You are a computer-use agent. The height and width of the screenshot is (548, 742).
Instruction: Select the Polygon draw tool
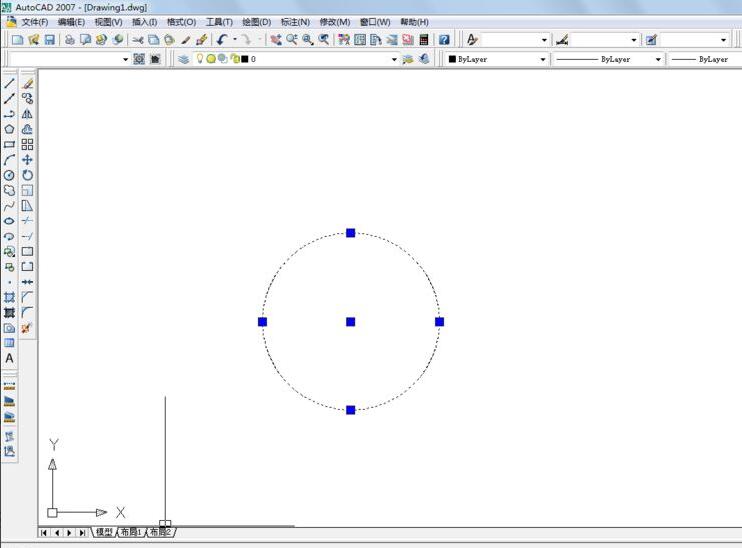[9, 129]
